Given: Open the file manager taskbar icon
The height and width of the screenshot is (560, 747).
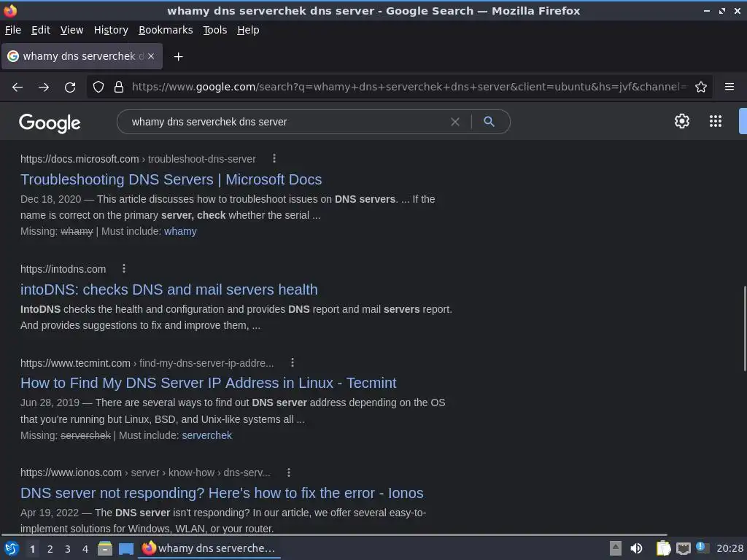Looking at the screenshot, I should [105, 548].
